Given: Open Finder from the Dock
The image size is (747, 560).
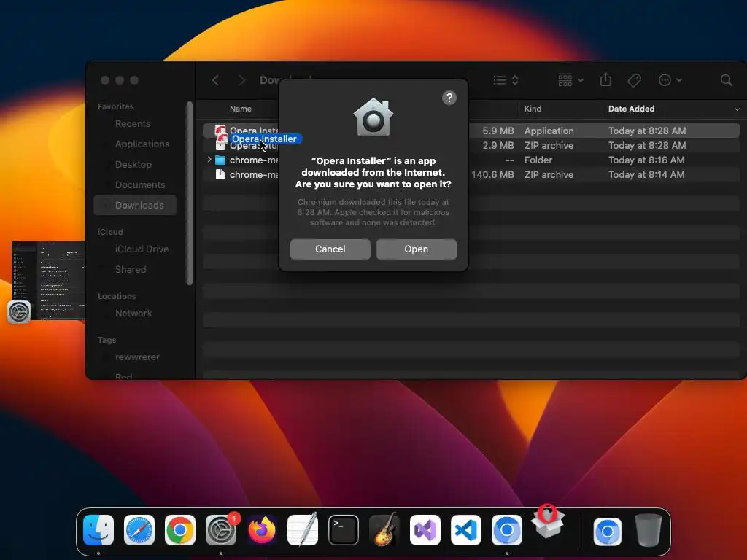Looking at the screenshot, I should pyautogui.click(x=98, y=529).
